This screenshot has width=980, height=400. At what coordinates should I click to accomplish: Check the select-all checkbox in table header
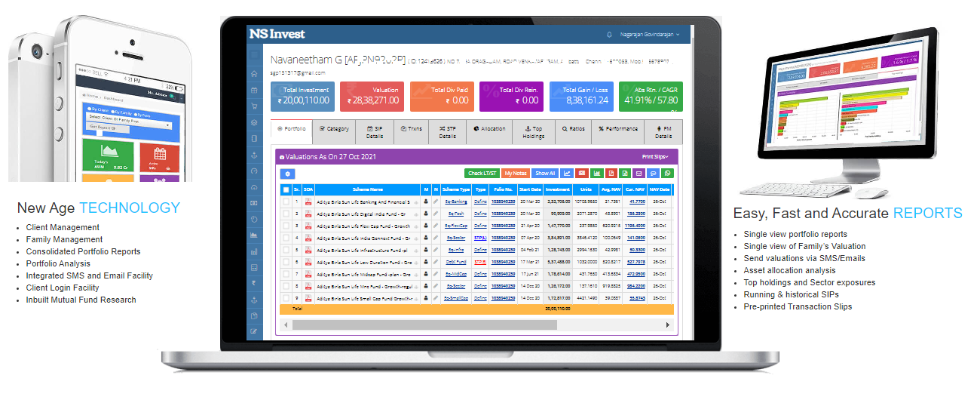coord(286,189)
